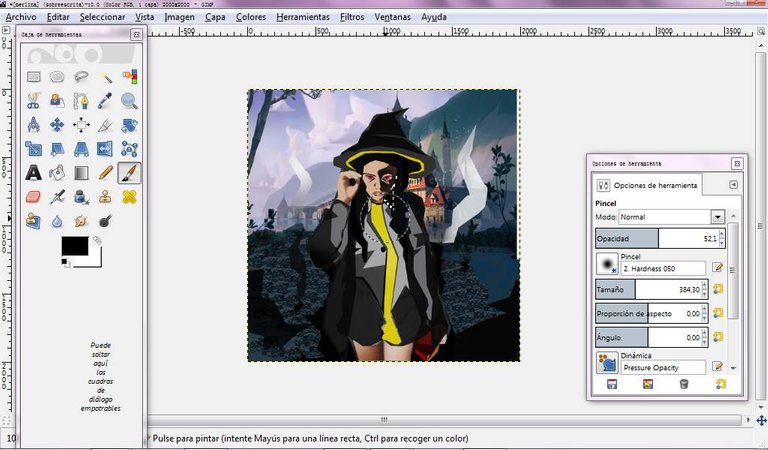Click the black foreground color swatch

(x=75, y=246)
